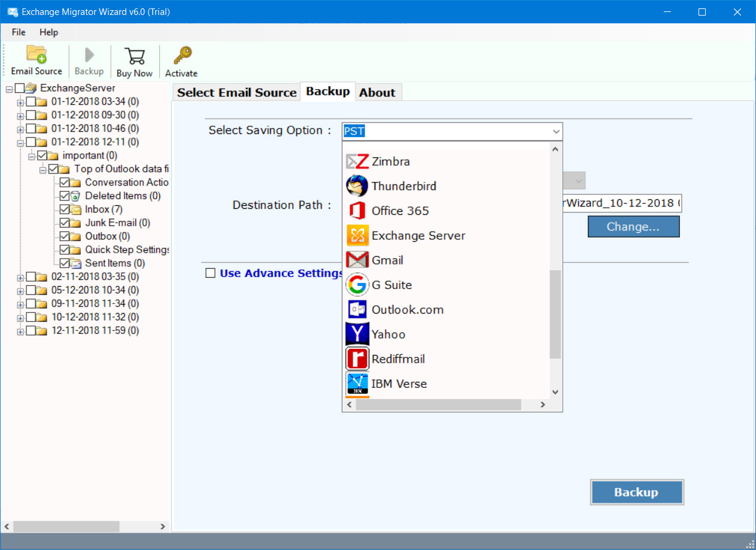Click the Deleted Items recycle folder icon
The image size is (756, 550).
(75, 196)
